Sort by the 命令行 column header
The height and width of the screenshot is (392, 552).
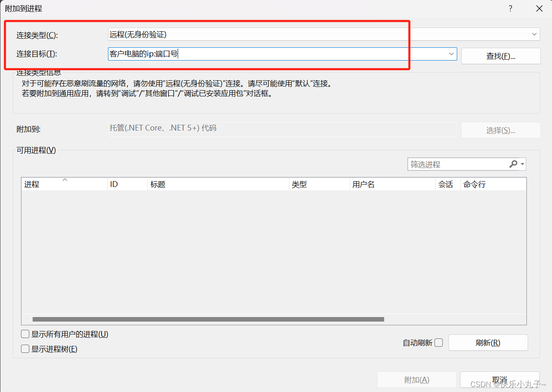(493, 184)
